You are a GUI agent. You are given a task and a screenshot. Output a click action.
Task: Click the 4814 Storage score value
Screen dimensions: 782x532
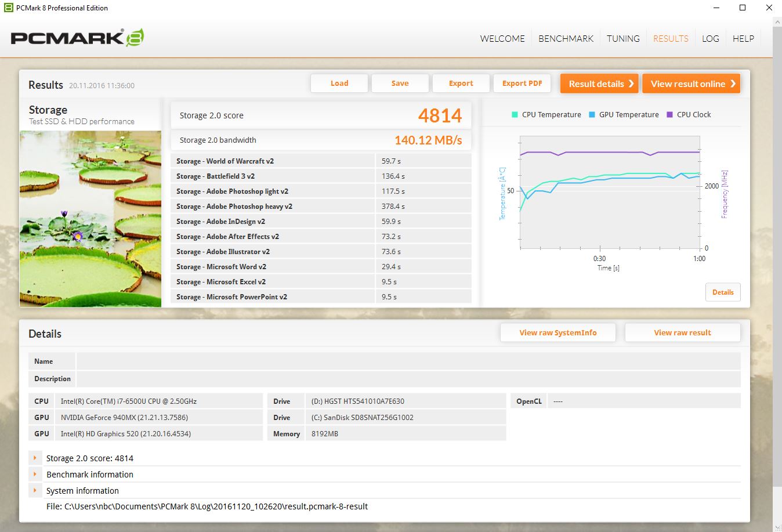440,115
